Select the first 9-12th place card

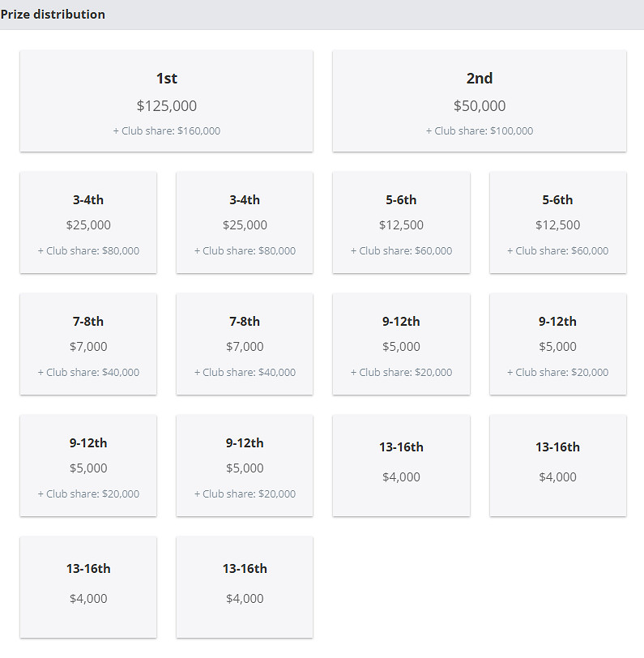[x=401, y=344]
